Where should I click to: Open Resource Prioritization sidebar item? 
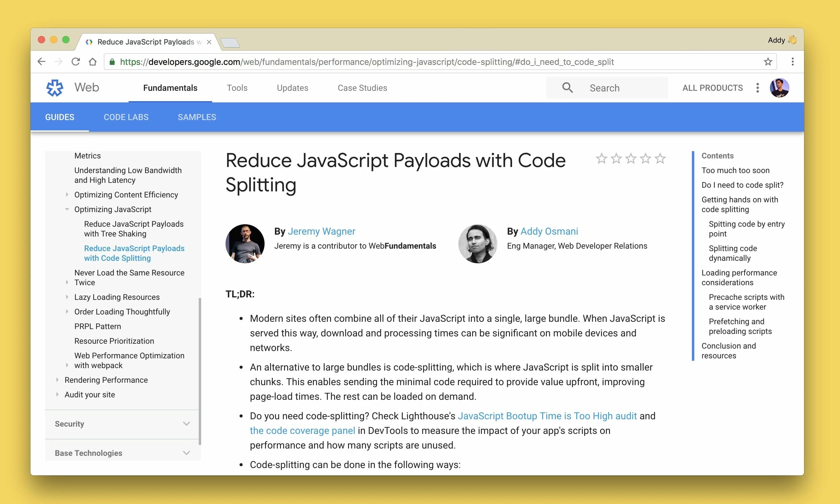point(114,341)
